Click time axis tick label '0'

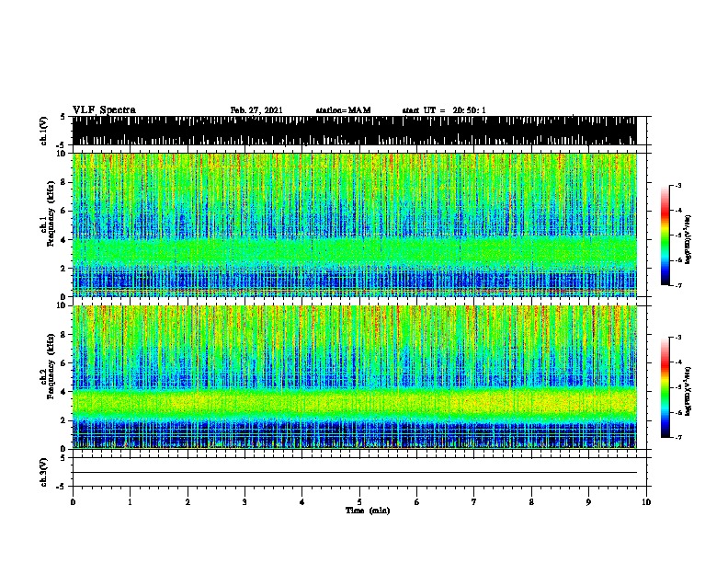pos(73,502)
